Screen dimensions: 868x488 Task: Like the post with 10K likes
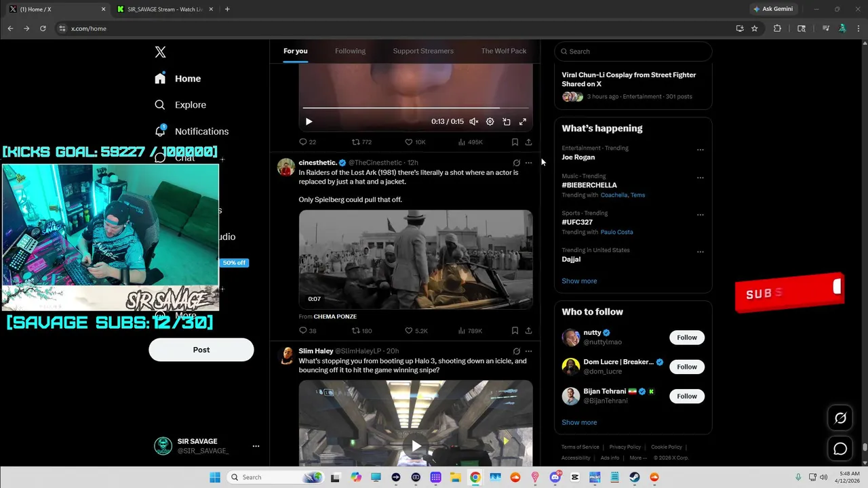pos(415,142)
